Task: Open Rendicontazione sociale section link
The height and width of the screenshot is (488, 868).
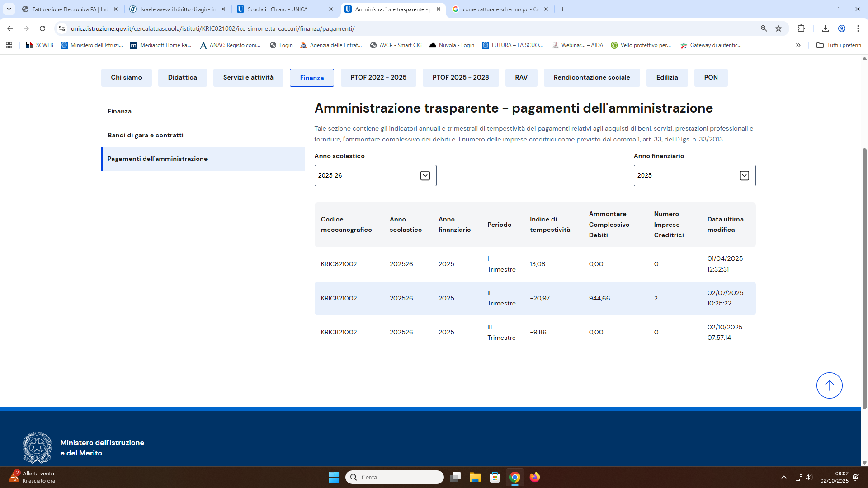Action: [591, 77]
